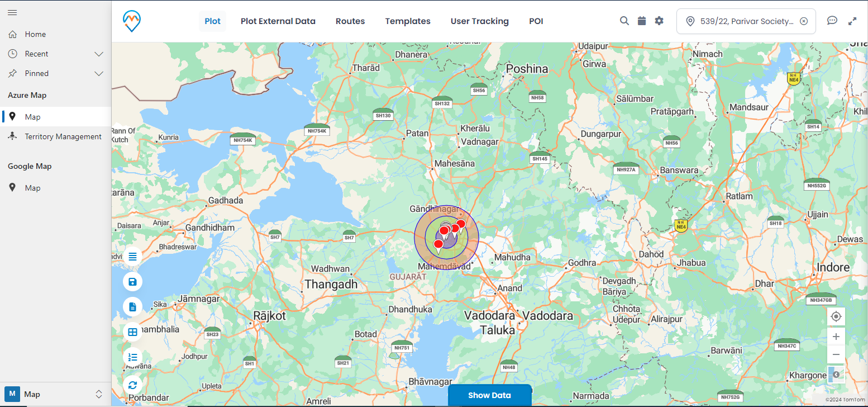The width and height of the screenshot is (868, 407).
Task: Click the Rajkot label on the map
Action: click(269, 315)
